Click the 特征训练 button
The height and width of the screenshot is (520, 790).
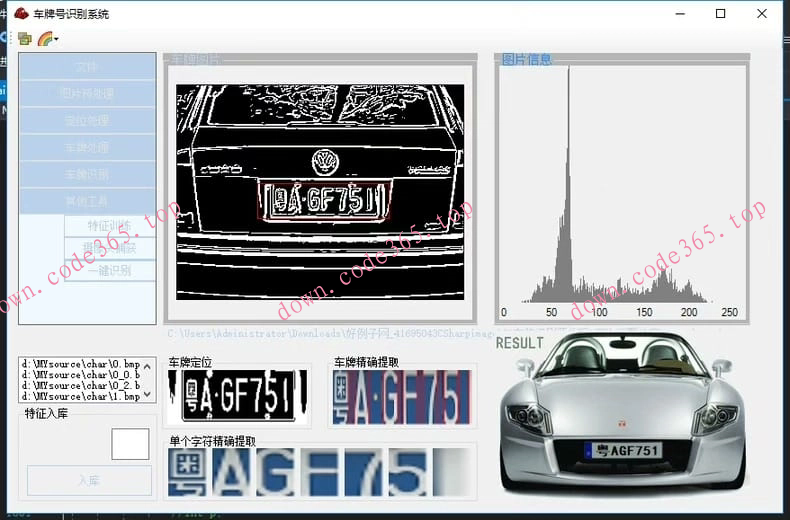coord(109,226)
